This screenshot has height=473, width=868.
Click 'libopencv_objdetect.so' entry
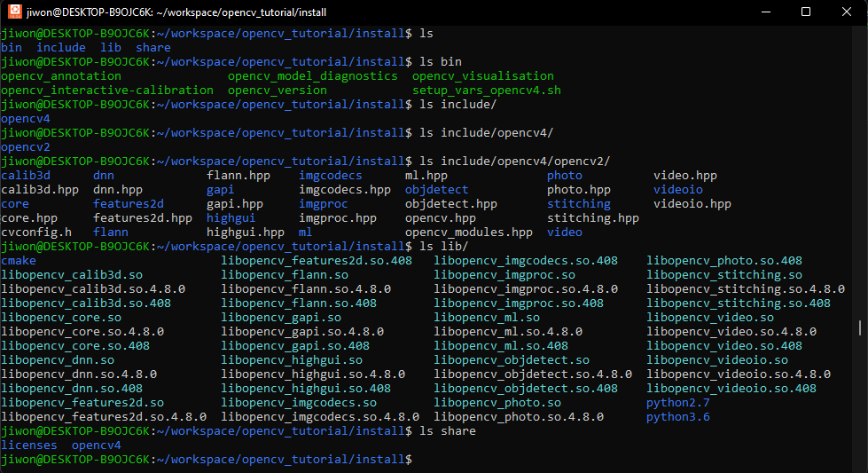click(x=512, y=360)
